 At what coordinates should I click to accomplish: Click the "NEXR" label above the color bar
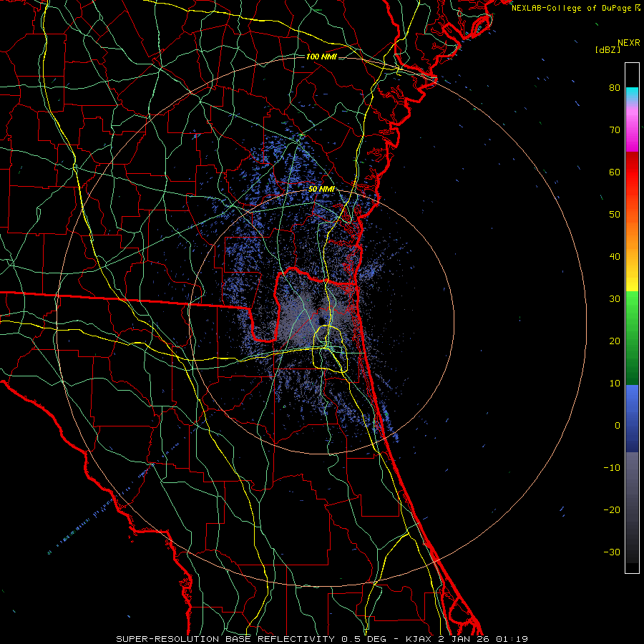click(x=629, y=43)
